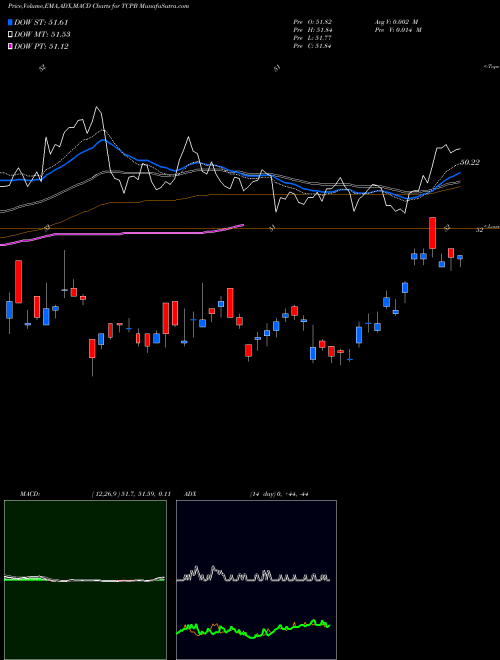Click the 'Pre L: 51.77' value
500x660 pixels.
(x=313, y=38)
